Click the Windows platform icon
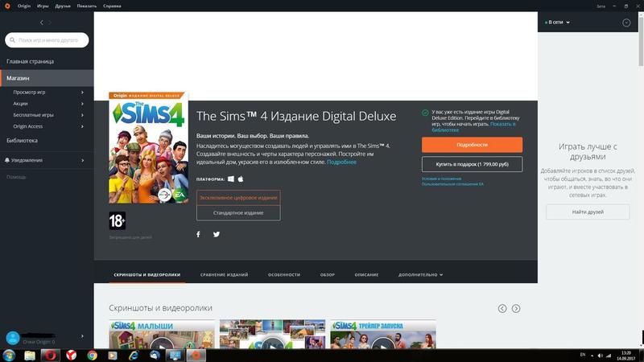644x362 pixels. [x=231, y=179]
